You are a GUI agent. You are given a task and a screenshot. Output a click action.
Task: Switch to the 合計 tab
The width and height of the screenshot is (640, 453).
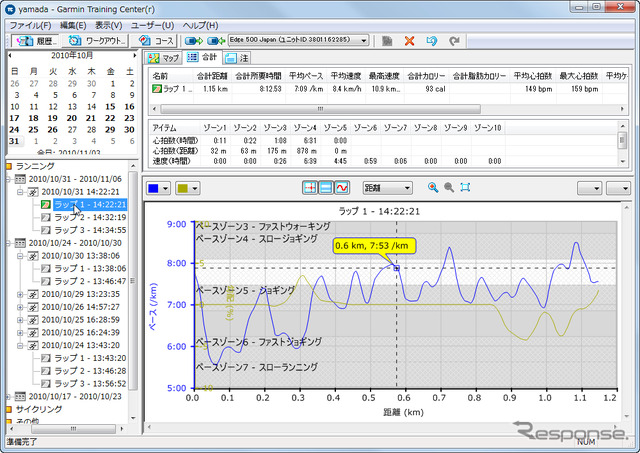[202, 57]
